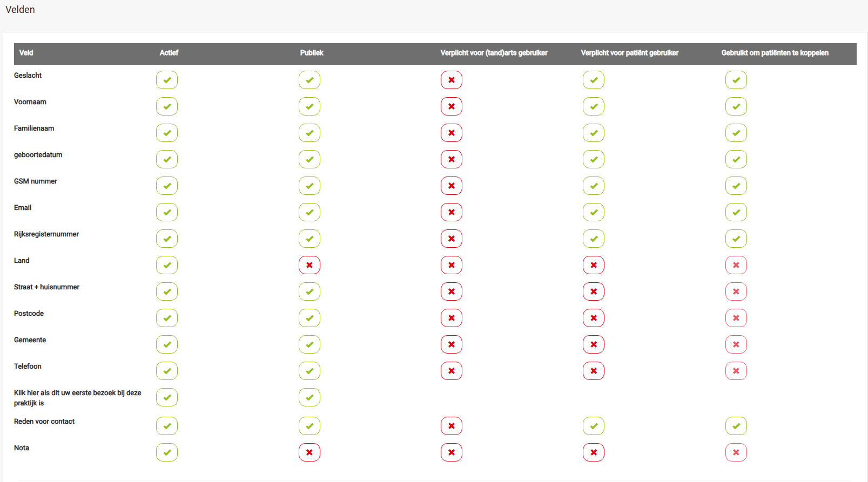Deactivate Gemeente field Actief checkmark

167,344
